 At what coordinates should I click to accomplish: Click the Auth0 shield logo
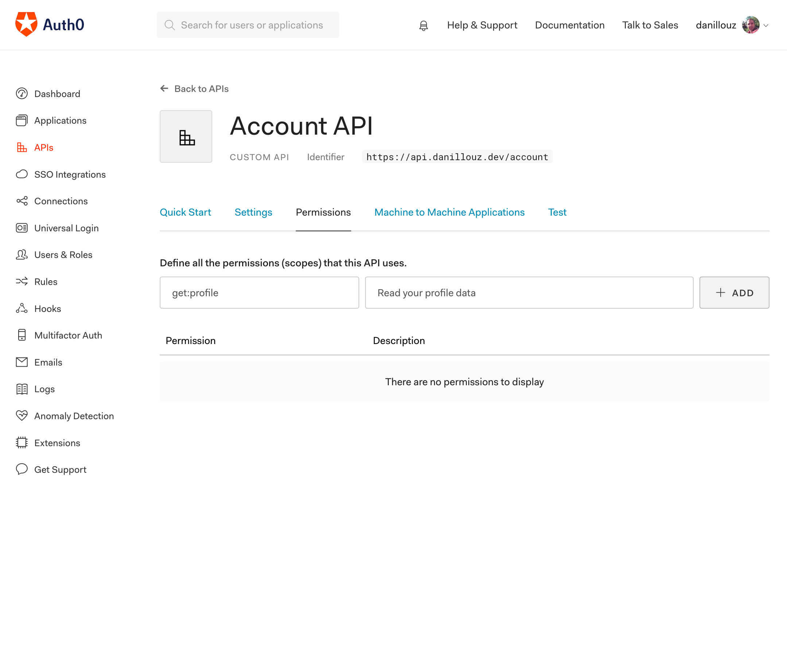[26, 24]
